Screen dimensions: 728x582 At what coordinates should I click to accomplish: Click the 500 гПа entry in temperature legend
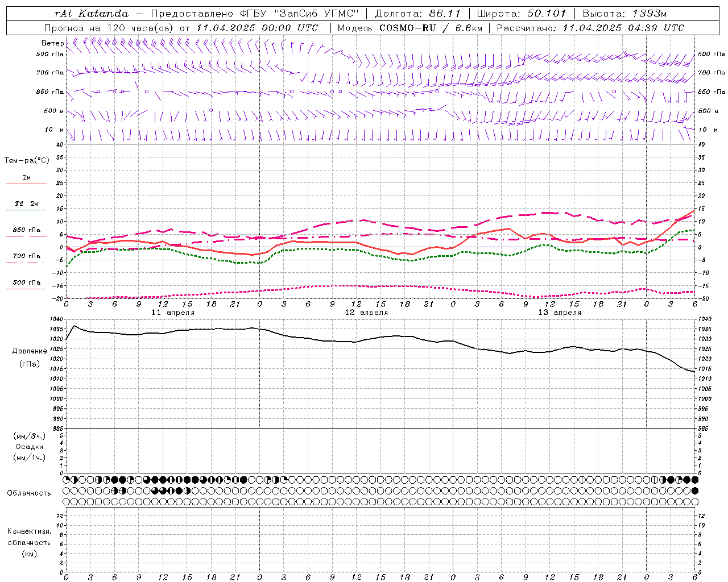coord(27,282)
